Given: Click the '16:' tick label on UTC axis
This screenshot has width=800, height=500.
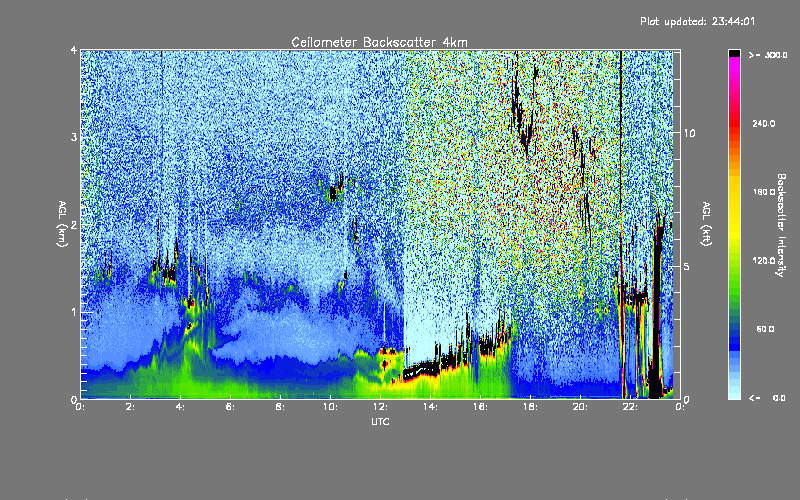Looking at the screenshot, I should (x=480, y=407).
